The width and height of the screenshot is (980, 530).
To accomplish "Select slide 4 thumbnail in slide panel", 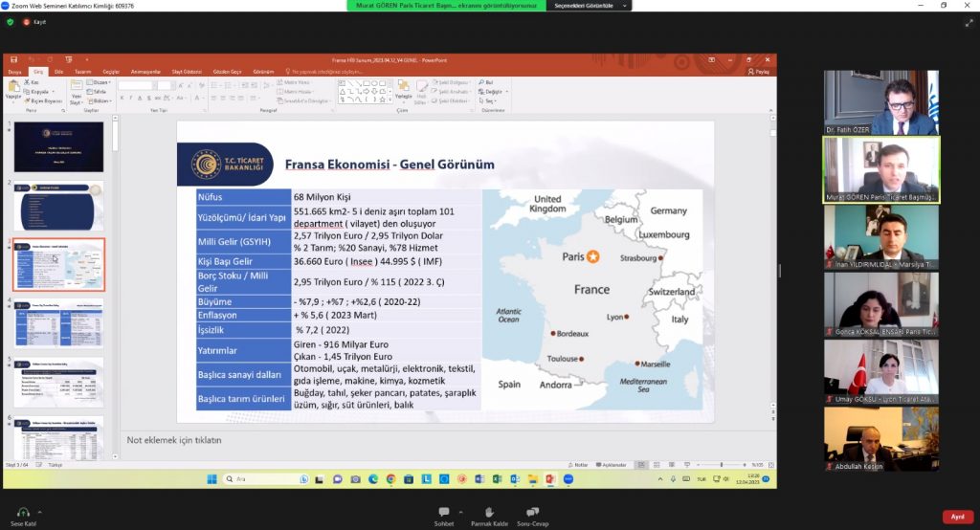I will [x=58, y=323].
